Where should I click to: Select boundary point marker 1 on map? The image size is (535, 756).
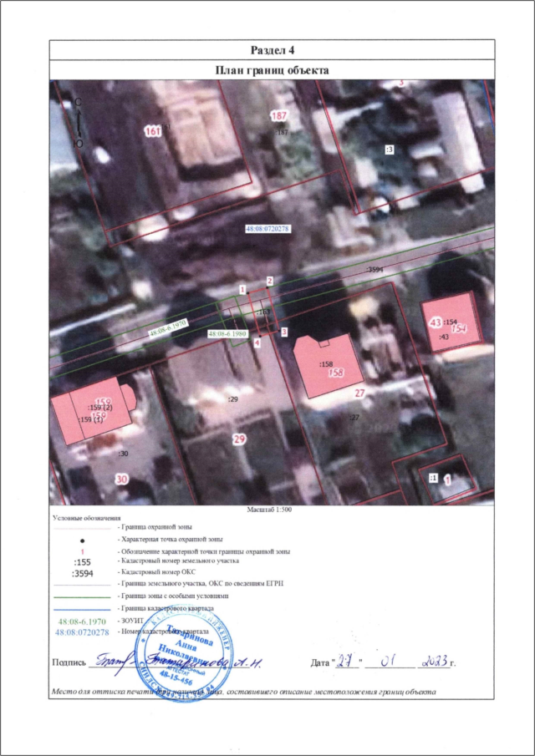(x=242, y=289)
